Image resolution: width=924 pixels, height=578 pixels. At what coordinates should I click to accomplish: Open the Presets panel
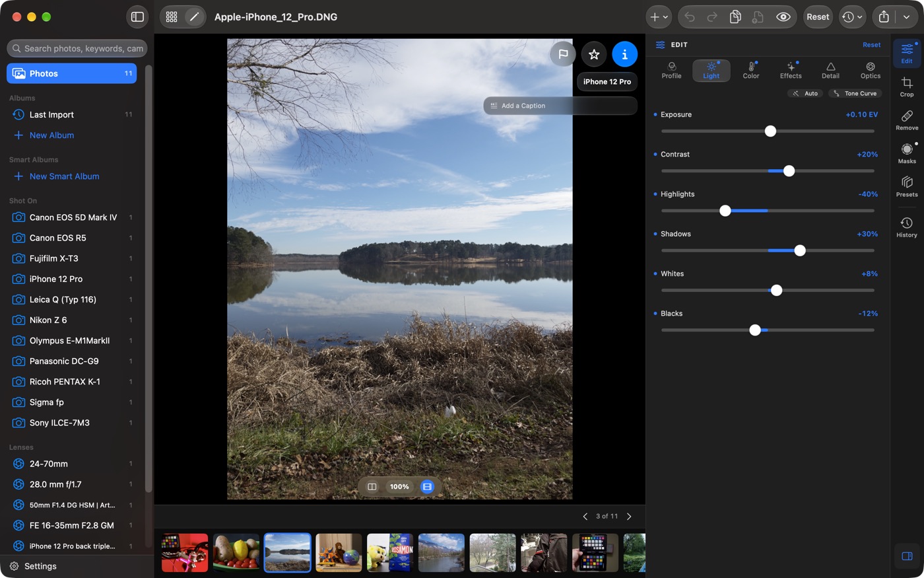pos(907,187)
